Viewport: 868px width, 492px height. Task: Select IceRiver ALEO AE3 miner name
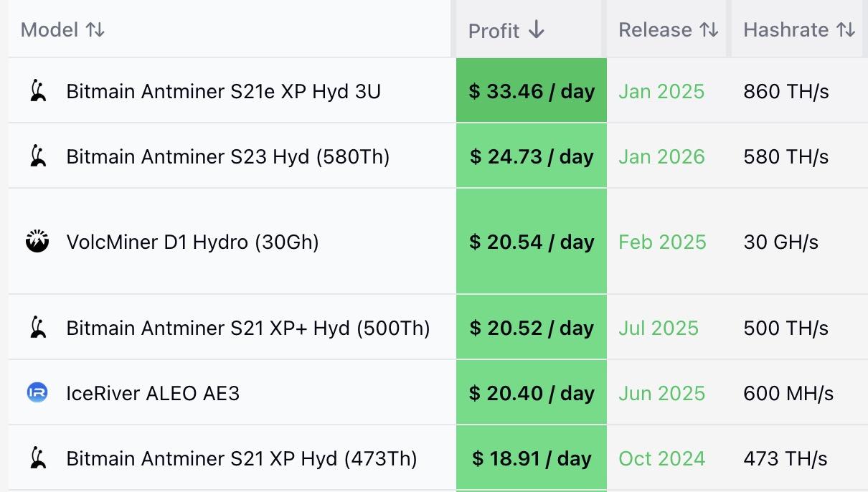(x=153, y=394)
